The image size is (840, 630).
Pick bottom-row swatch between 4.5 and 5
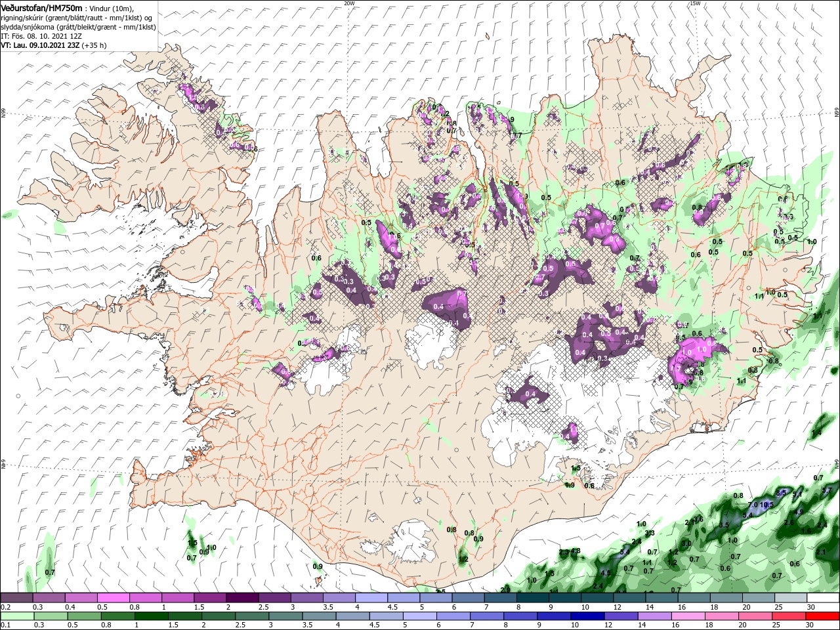[x=386, y=616]
